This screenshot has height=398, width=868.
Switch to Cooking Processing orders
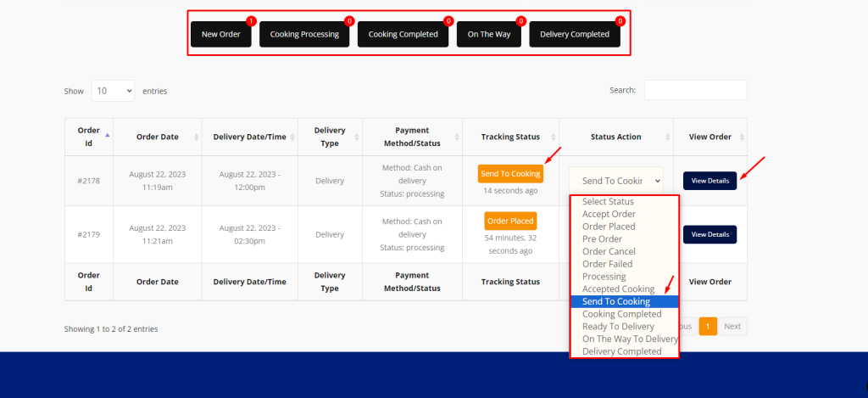(304, 35)
